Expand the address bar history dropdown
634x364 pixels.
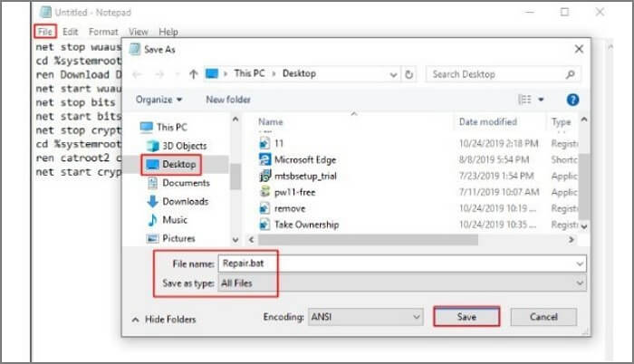[393, 75]
